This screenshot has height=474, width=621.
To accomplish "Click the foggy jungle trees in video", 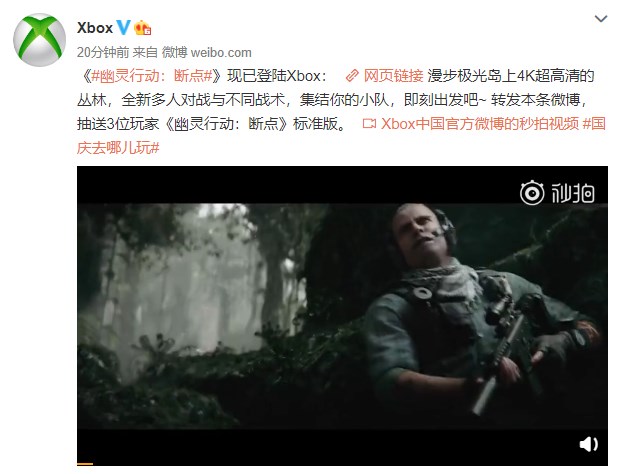I will pyautogui.click(x=190, y=277).
